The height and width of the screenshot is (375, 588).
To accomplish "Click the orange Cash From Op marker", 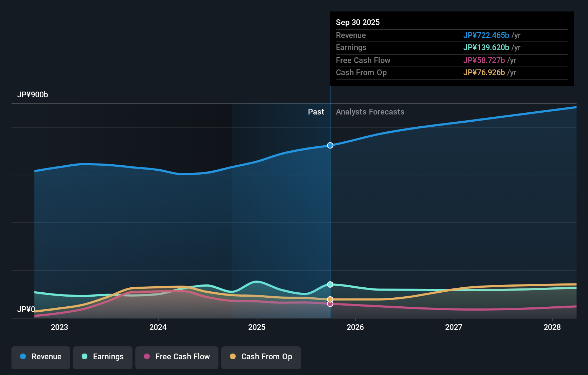I will (330, 299).
